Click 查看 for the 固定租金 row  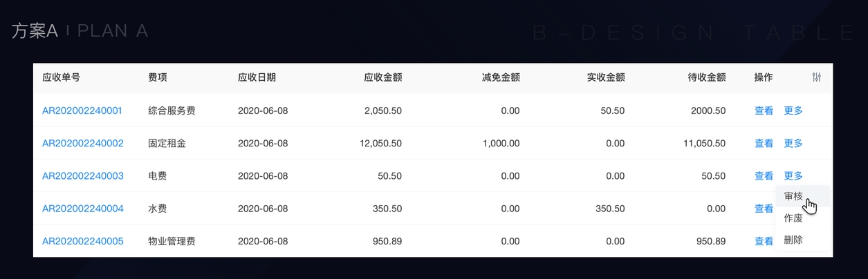(x=764, y=144)
